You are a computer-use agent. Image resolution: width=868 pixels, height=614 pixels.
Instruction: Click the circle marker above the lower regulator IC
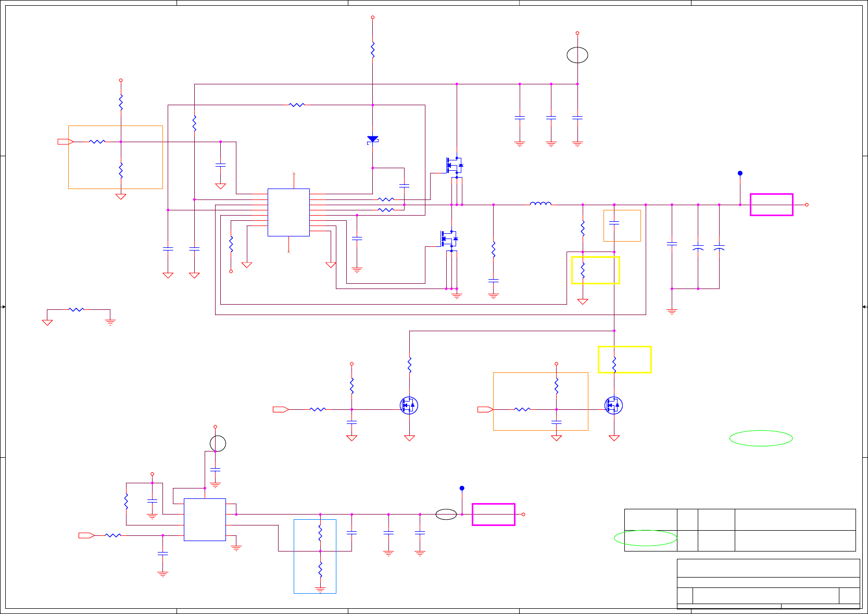(x=218, y=444)
